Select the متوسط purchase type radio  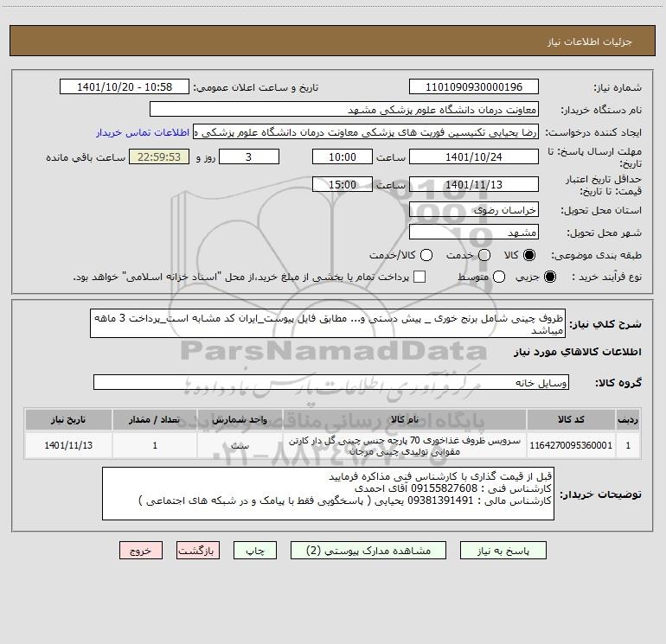pos(499,277)
